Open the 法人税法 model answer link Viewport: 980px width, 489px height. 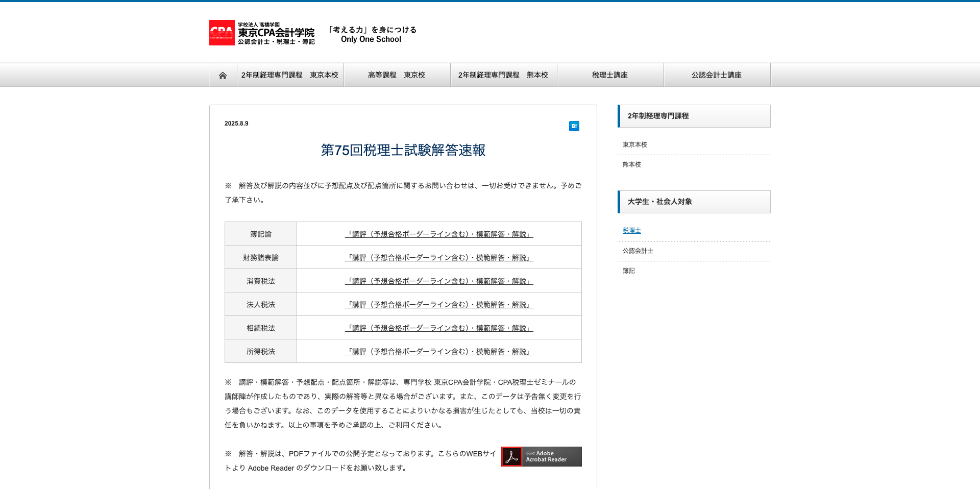click(x=439, y=305)
